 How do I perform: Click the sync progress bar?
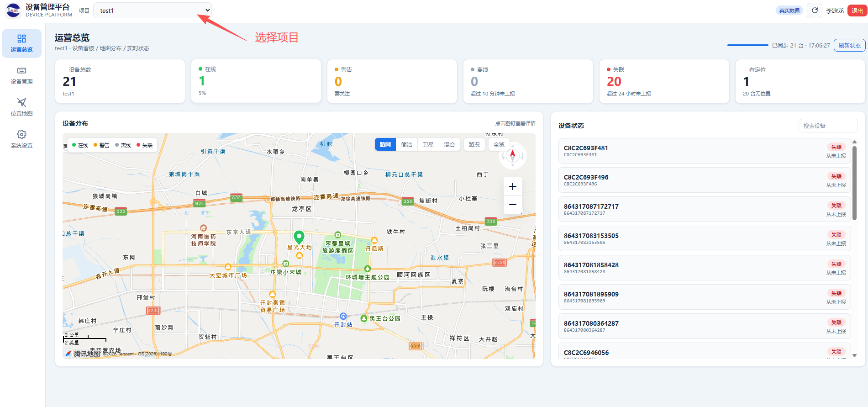tap(747, 45)
